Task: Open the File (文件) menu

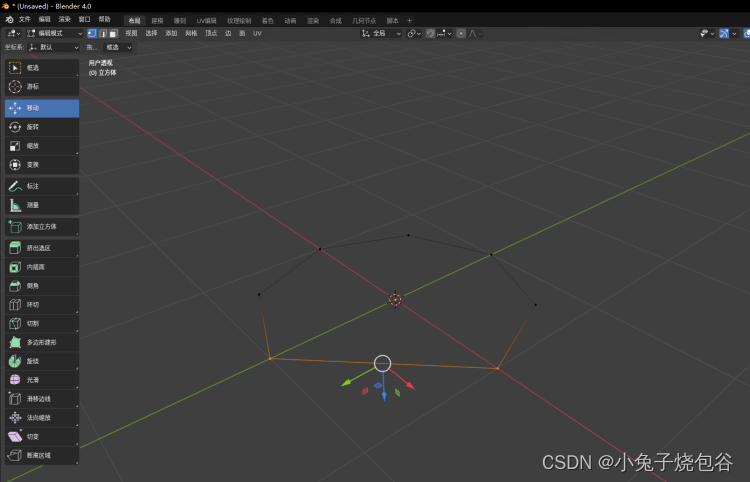Action: pos(24,20)
